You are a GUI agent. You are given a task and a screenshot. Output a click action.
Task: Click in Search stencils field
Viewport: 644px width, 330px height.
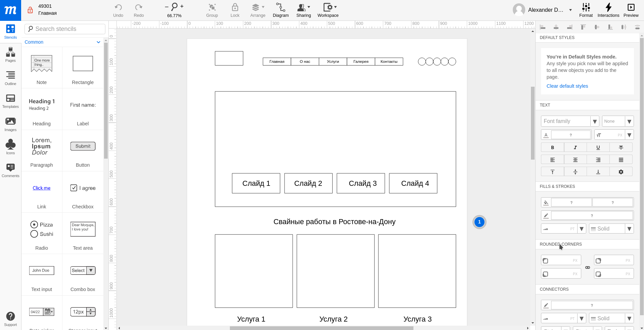pyautogui.click(x=65, y=29)
